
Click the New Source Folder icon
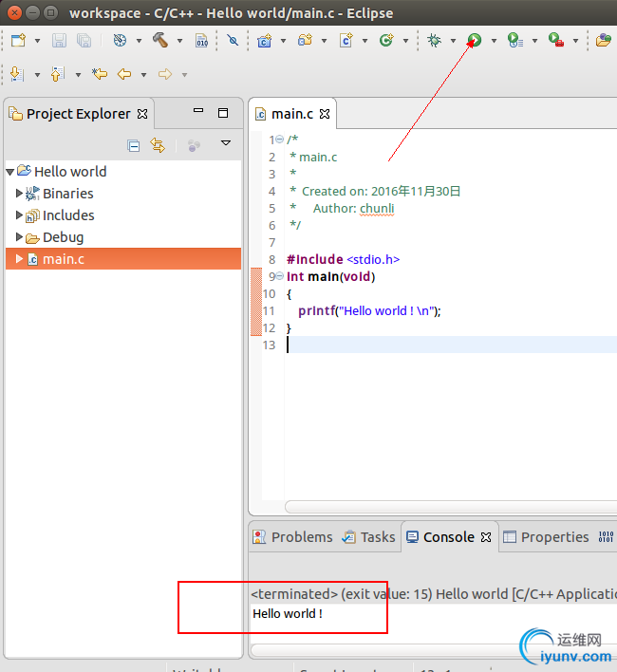click(x=305, y=40)
